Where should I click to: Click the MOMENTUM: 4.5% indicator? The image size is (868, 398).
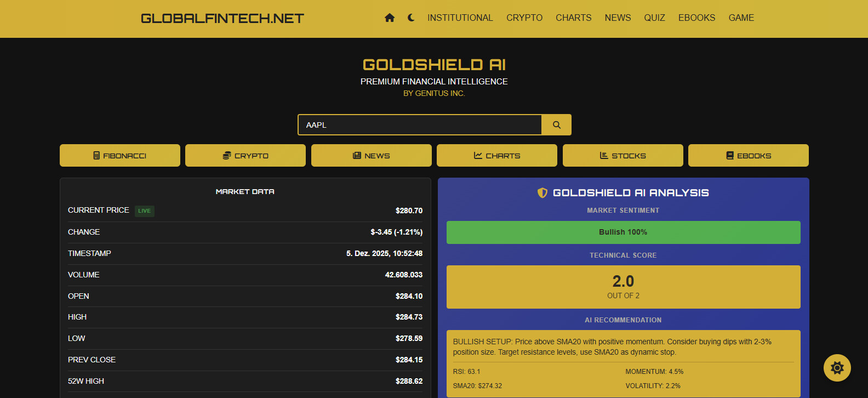[x=654, y=372]
